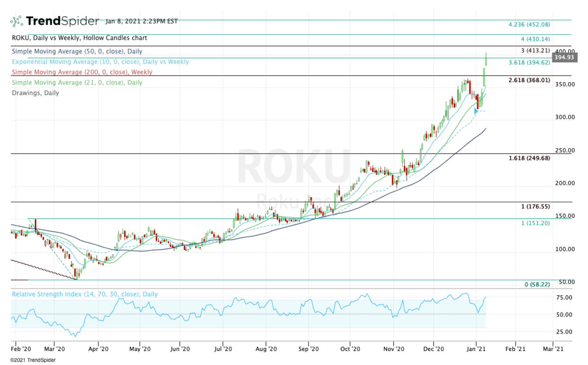Open the Drawings, Daily legend entry
Screen dimensions: 588x365
(35, 93)
